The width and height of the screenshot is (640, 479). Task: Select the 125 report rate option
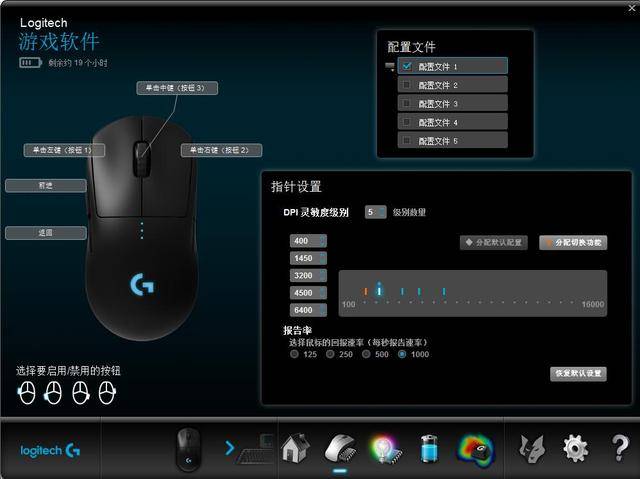(294, 354)
